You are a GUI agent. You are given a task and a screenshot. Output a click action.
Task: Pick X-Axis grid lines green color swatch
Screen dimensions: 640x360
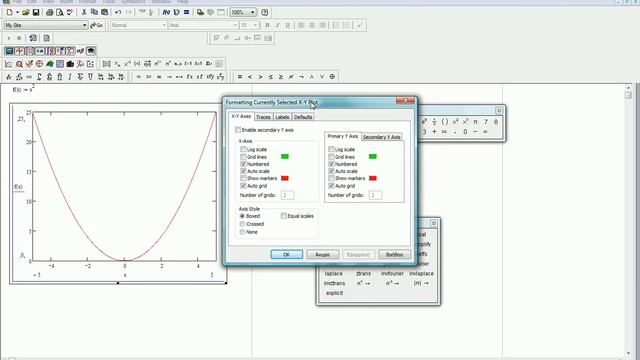pyautogui.click(x=285, y=157)
